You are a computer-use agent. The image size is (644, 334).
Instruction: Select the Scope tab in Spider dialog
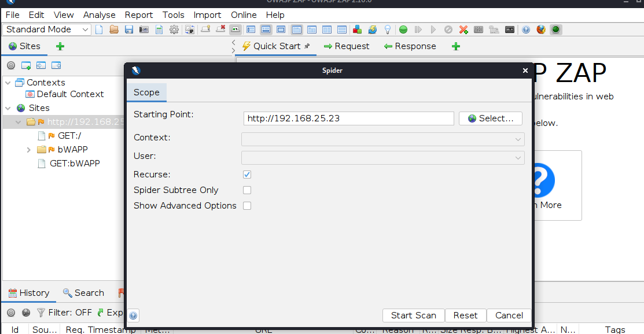[146, 92]
